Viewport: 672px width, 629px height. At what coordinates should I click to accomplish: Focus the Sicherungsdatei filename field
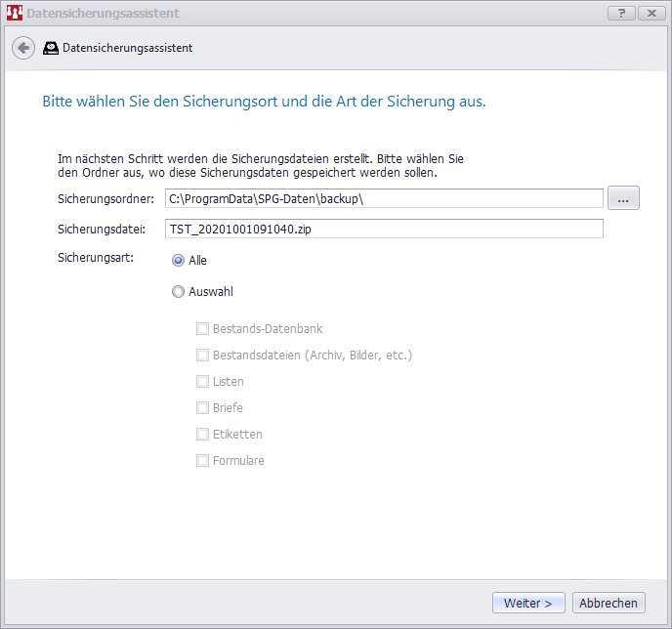[383, 229]
